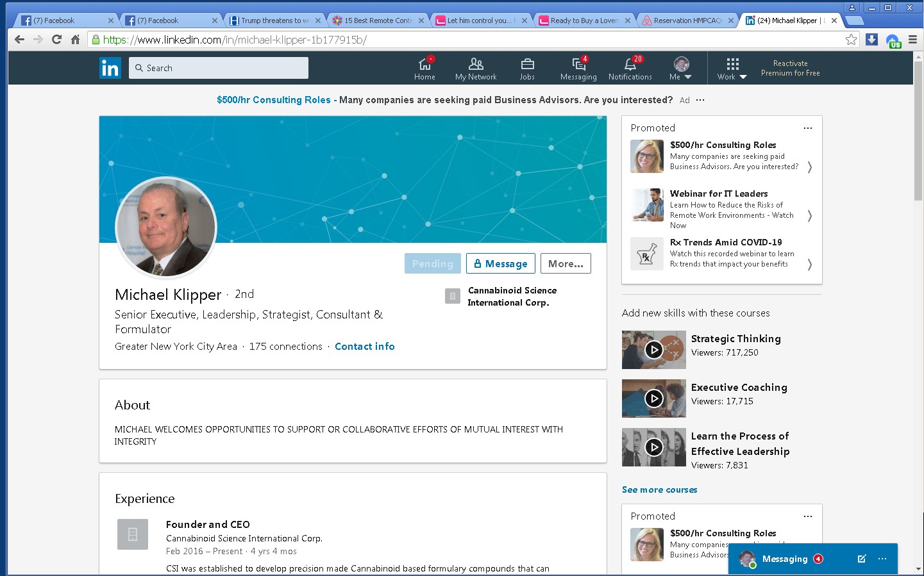Open the Contact info link
The width and height of the screenshot is (924, 576).
[x=364, y=347]
